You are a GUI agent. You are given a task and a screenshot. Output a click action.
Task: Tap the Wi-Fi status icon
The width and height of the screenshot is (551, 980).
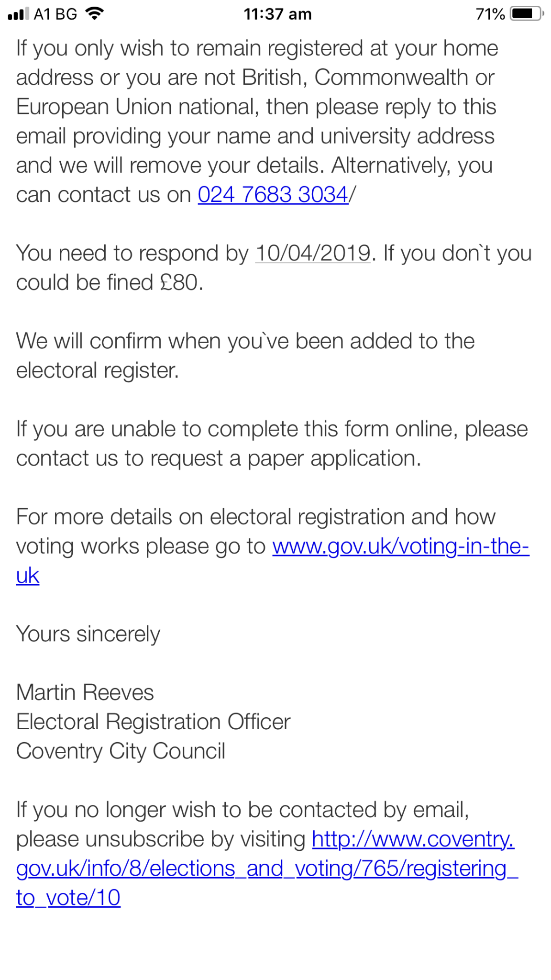coord(95,14)
